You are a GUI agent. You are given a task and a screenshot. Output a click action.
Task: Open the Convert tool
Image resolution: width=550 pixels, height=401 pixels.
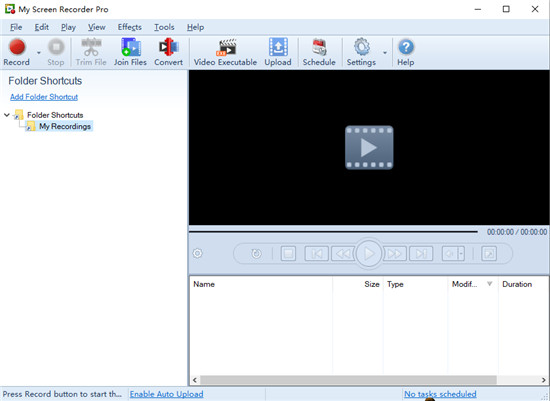point(168,52)
